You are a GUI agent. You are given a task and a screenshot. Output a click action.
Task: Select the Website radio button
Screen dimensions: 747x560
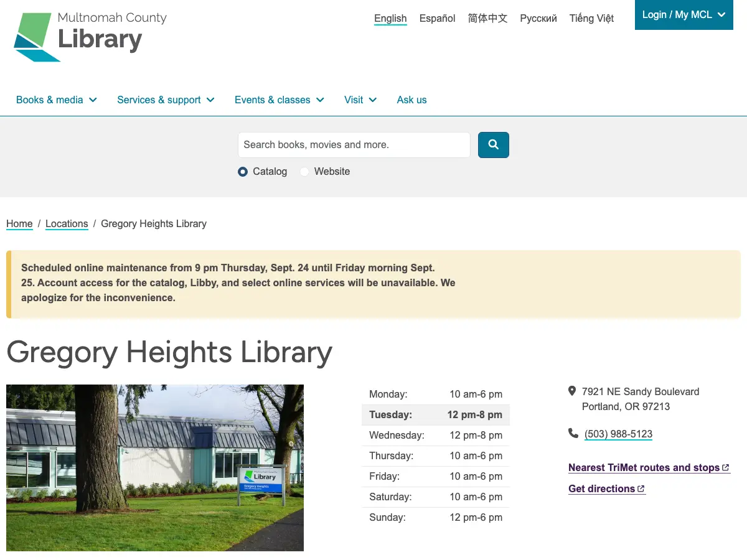(304, 172)
